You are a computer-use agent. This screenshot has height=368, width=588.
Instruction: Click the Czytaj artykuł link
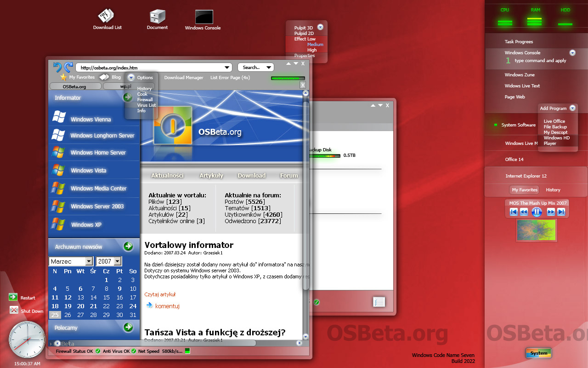[160, 294]
